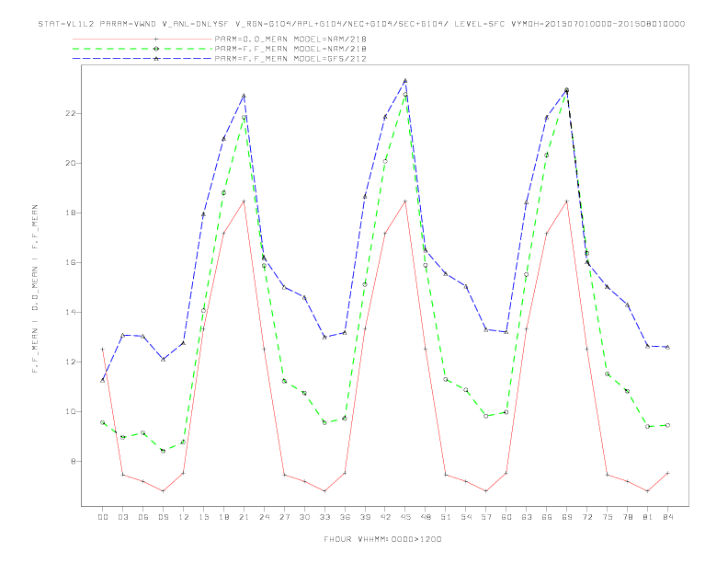Viewport: 728px width, 563px height.
Task: Click x-axis tick label 33
Action: point(324,517)
